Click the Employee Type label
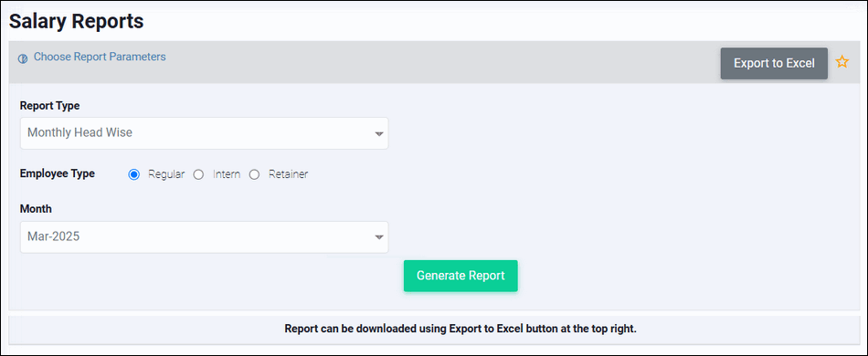The height and width of the screenshot is (356, 868). [x=58, y=173]
